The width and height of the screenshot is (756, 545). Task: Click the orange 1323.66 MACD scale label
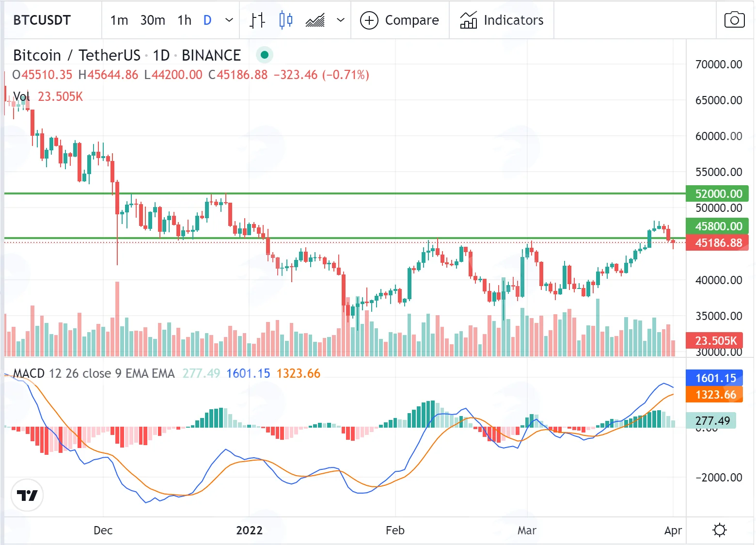pyautogui.click(x=715, y=394)
